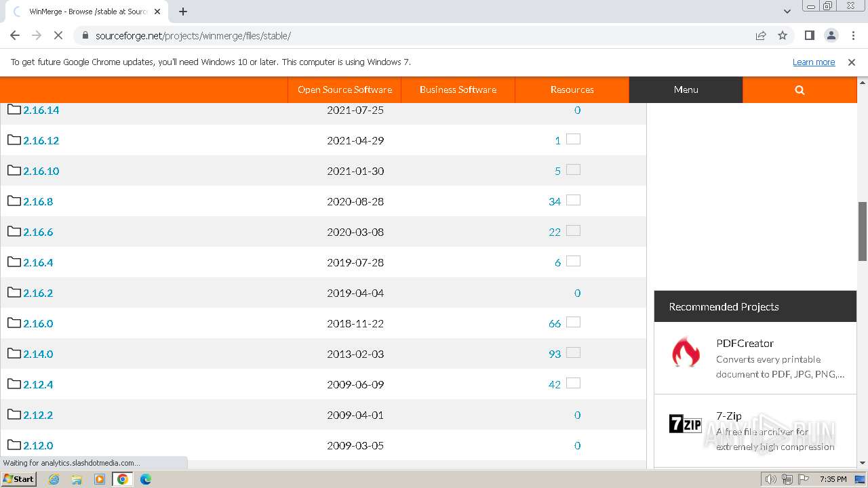Click the page vertical scrollbar thumb
868x488 pixels.
(x=863, y=230)
